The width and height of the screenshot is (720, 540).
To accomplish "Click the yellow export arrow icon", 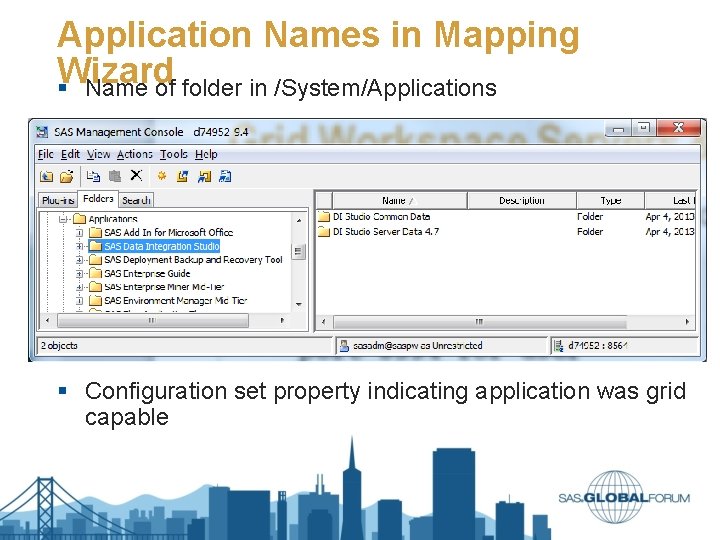I will [x=183, y=176].
